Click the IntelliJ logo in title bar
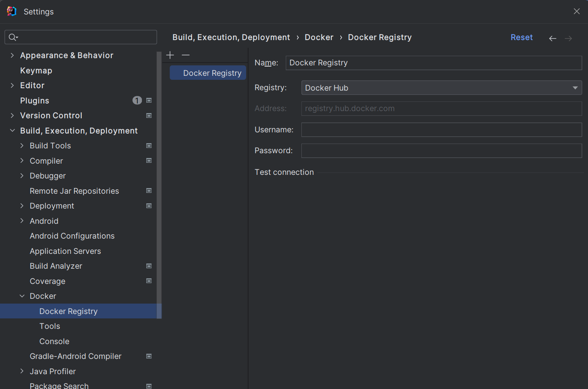 point(12,11)
